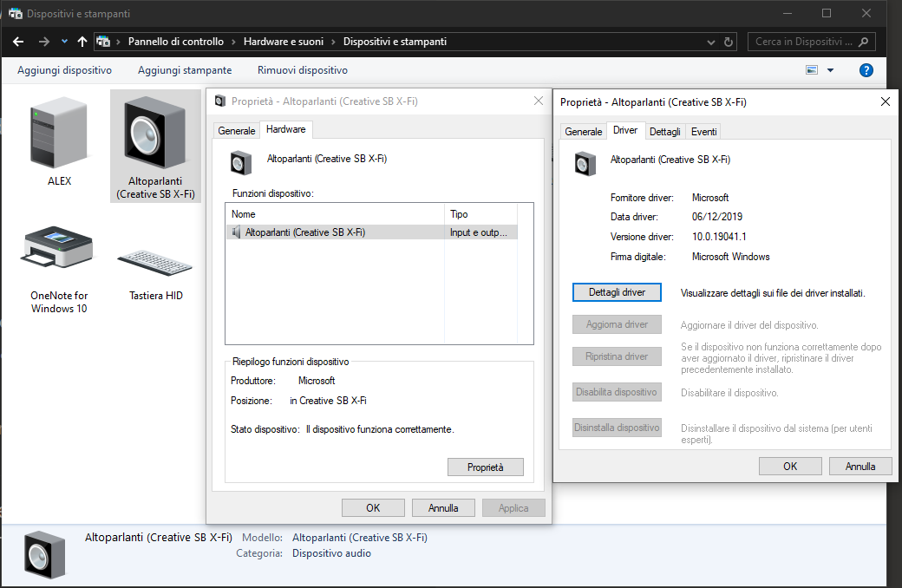Screen dimensions: 902x588
Task: Click Hardware e suoni breadcrumb
Action: (284, 42)
